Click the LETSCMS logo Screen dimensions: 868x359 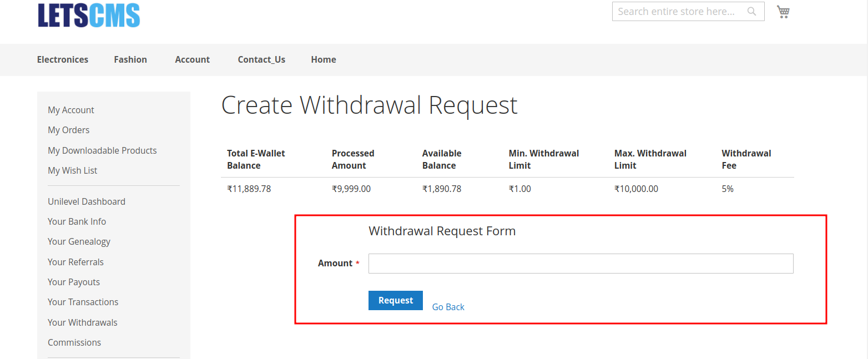(89, 15)
